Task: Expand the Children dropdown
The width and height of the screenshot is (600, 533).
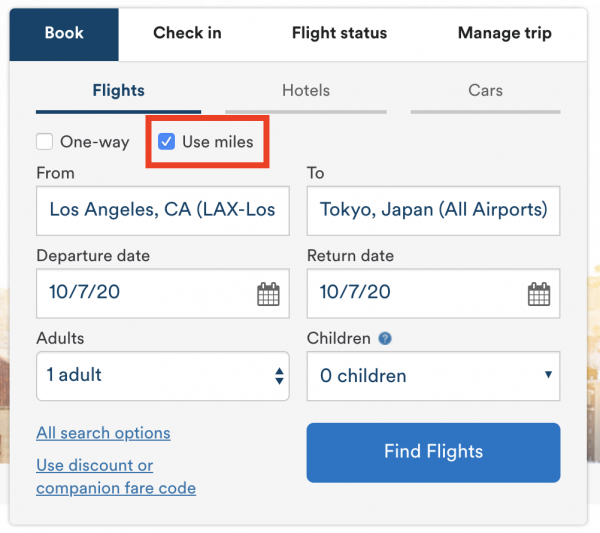Action: tap(433, 376)
